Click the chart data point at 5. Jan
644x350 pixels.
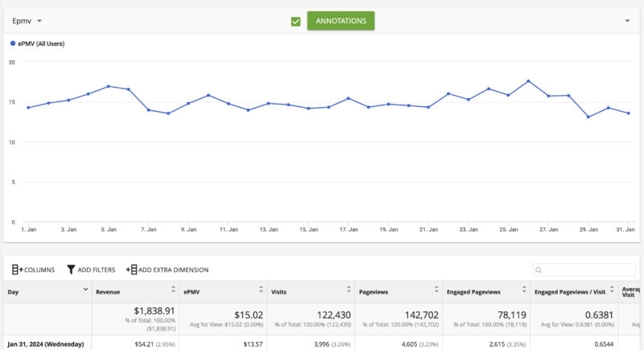(108, 86)
